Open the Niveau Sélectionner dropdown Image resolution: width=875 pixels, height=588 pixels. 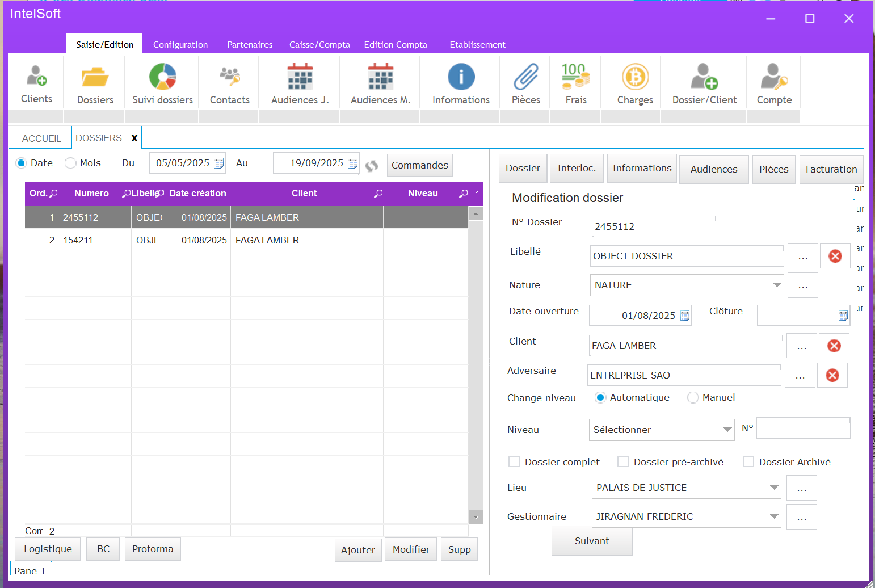(727, 430)
